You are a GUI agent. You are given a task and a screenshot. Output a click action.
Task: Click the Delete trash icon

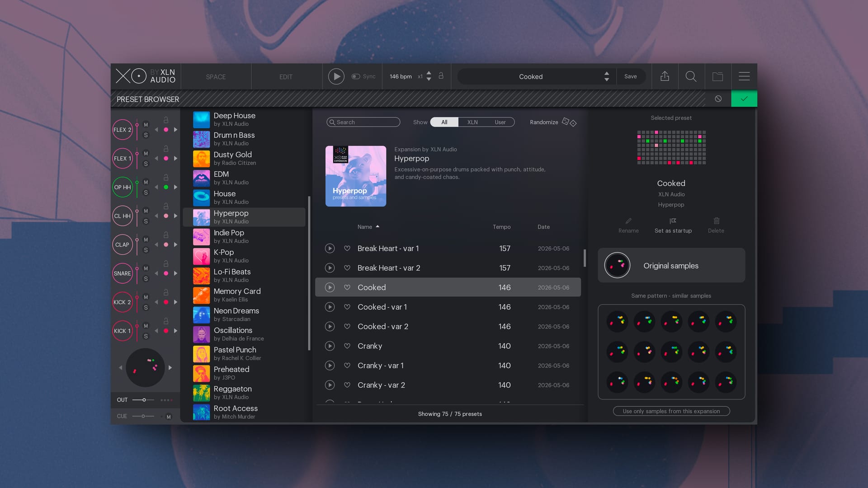click(x=717, y=221)
